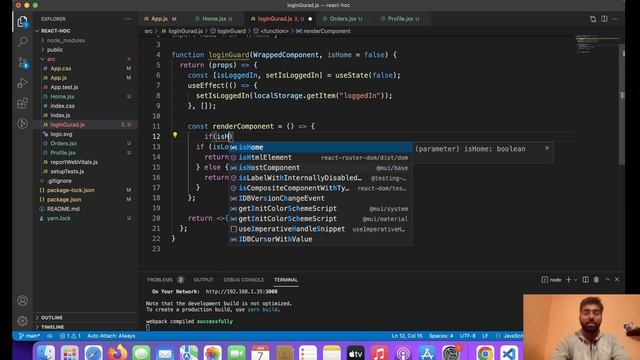Open Safari in the Dock
This screenshot has height=360, width=640.
coord(93,353)
